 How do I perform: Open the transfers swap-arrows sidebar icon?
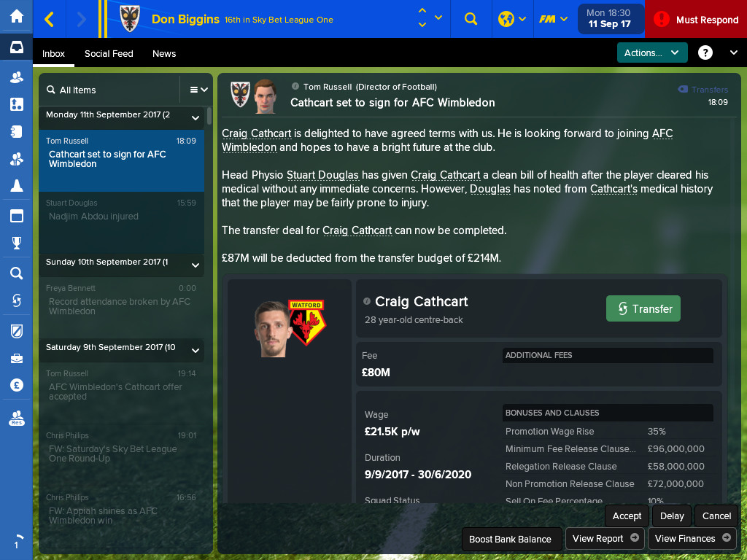point(16,300)
